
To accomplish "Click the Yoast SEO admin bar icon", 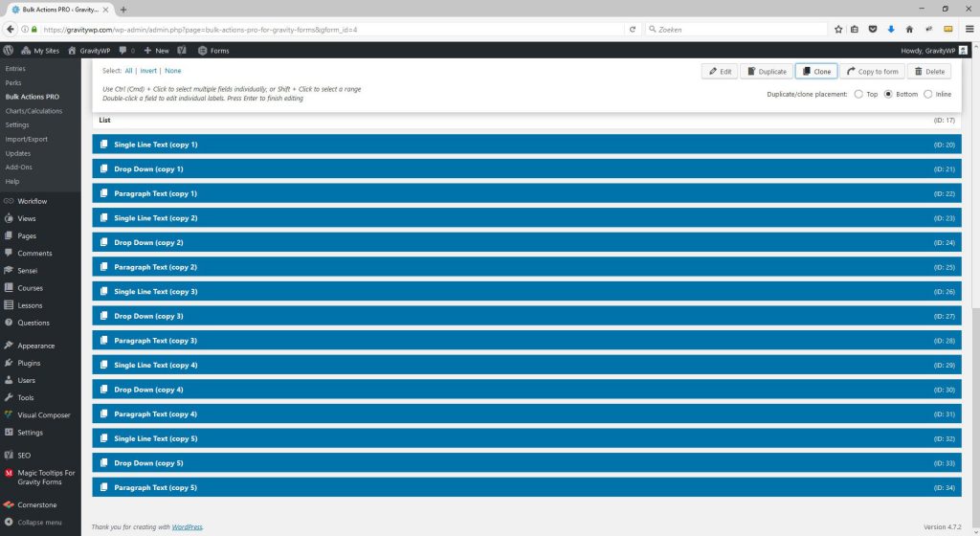I will coord(182,51).
